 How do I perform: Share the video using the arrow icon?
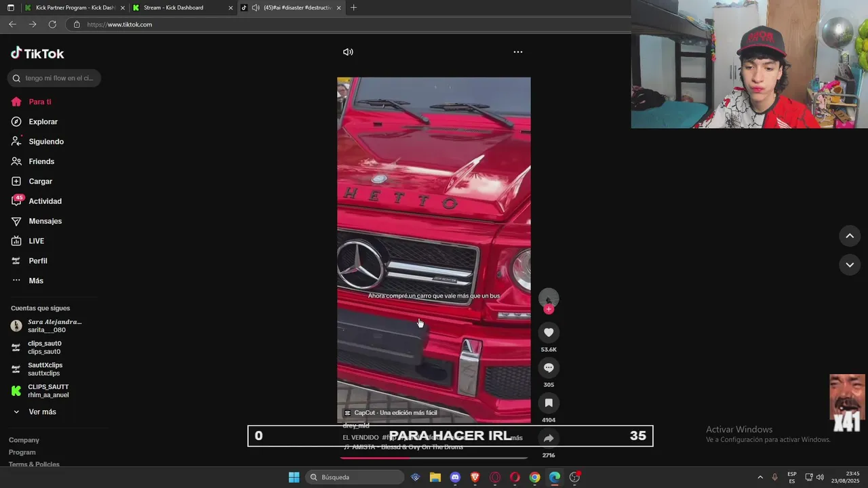point(549,438)
